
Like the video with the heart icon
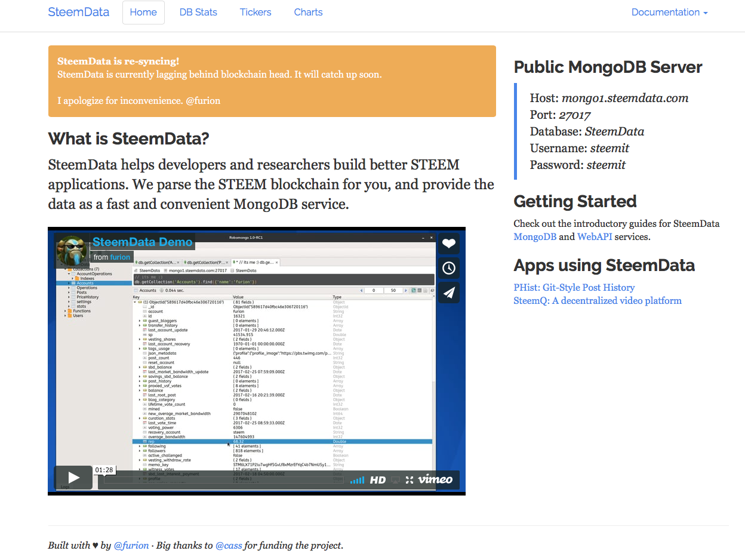click(449, 243)
